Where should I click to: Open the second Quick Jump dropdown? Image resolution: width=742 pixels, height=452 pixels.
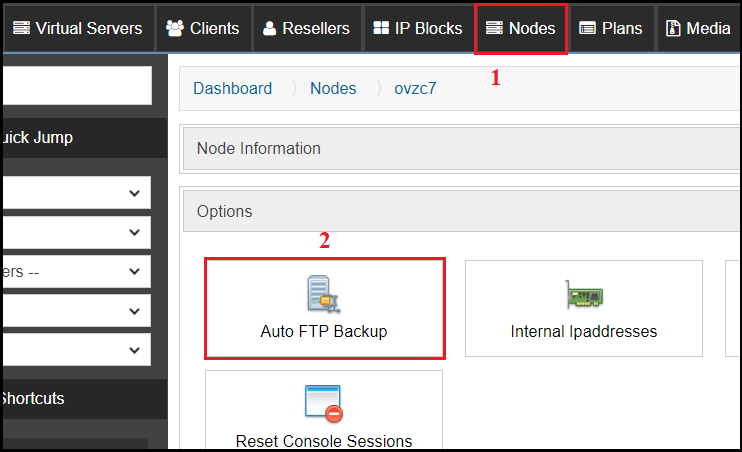coord(77,232)
